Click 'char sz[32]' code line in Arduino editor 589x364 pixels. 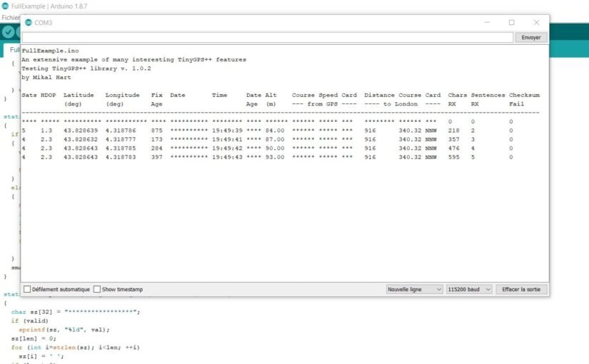tap(76, 312)
